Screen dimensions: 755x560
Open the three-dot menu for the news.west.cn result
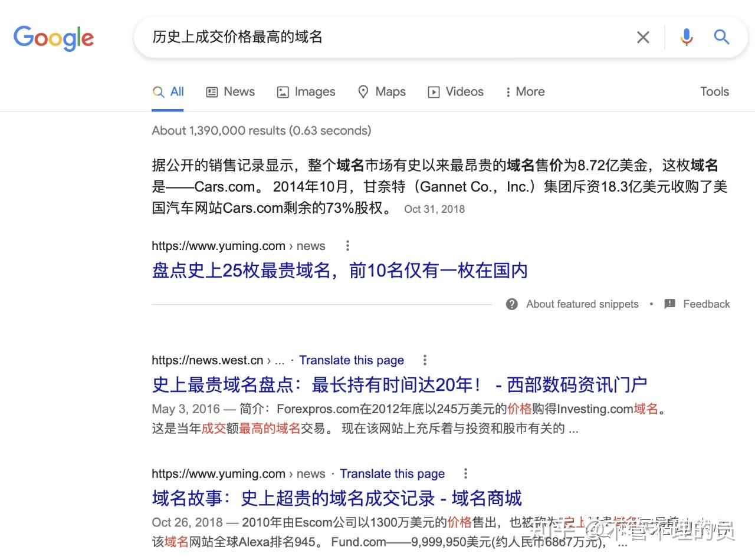[425, 360]
